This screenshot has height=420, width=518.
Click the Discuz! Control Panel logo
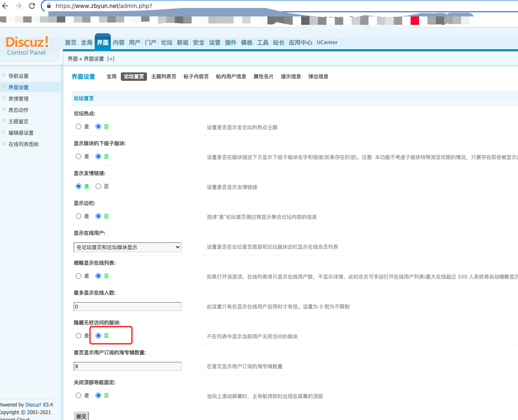coord(27,46)
